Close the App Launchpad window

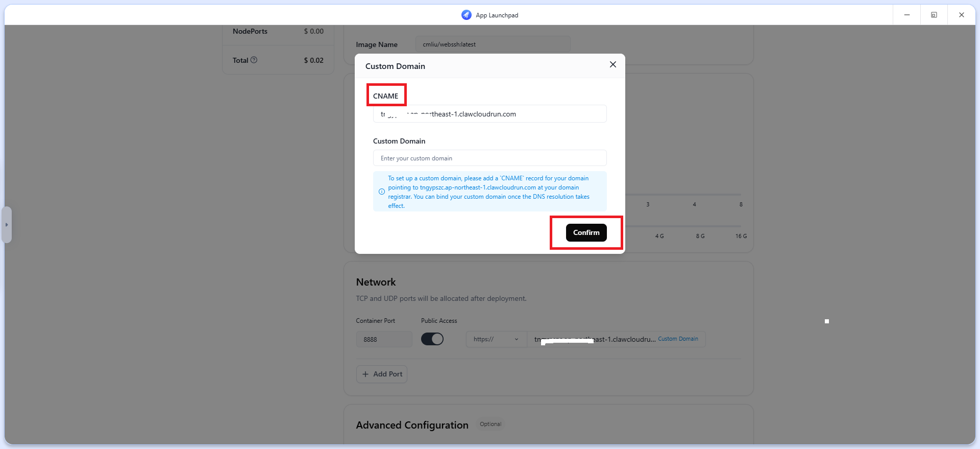click(x=961, y=15)
